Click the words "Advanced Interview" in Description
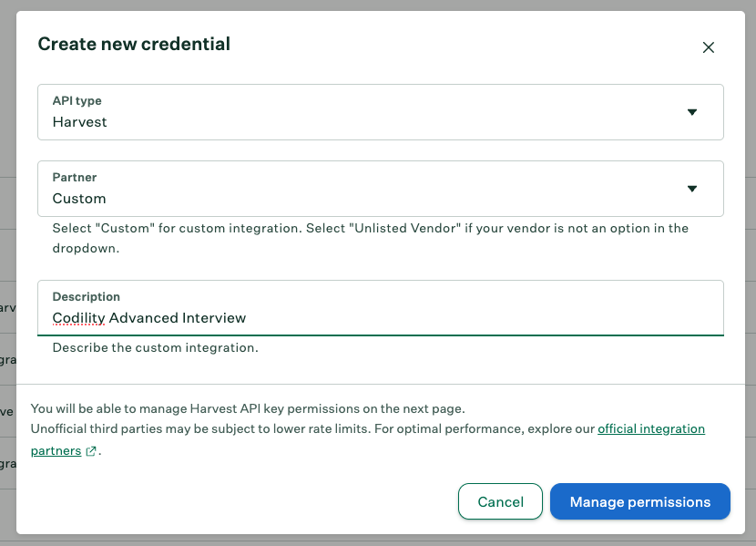The height and width of the screenshot is (546, 756). [178, 318]
